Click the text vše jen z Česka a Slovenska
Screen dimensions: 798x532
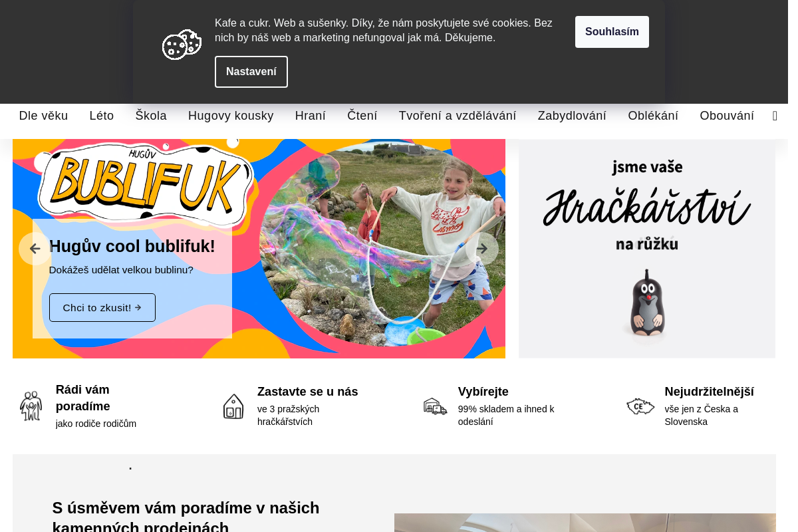point(702,416)
